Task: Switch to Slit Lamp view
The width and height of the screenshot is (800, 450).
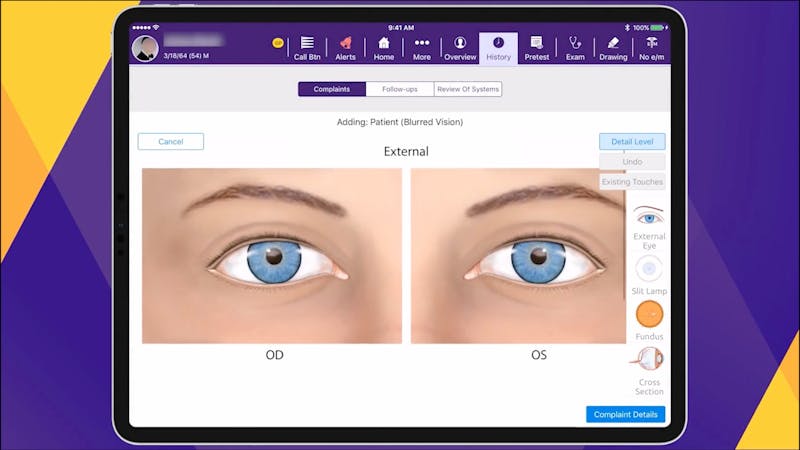Action: [649, 272]
